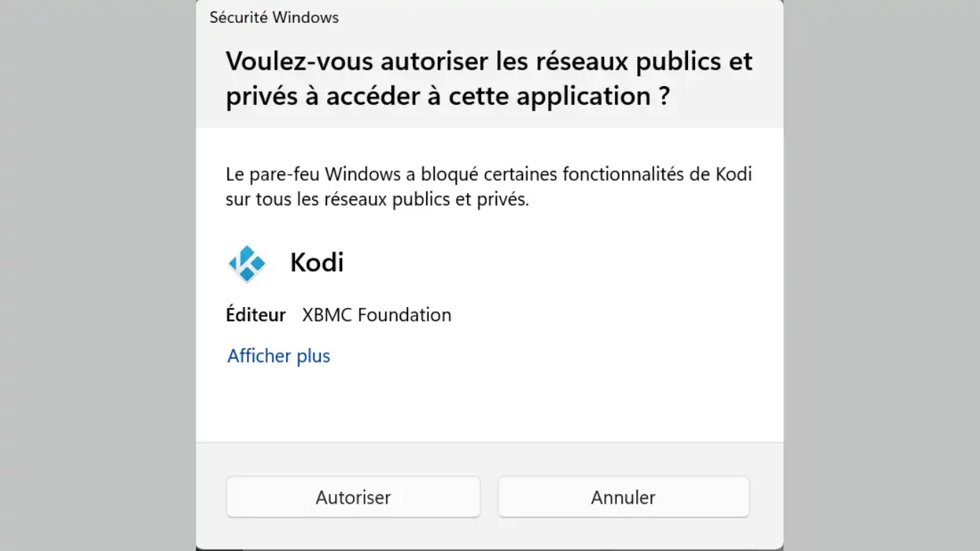
Task: Click the bold Éditeur label
Action: (256, 315)
